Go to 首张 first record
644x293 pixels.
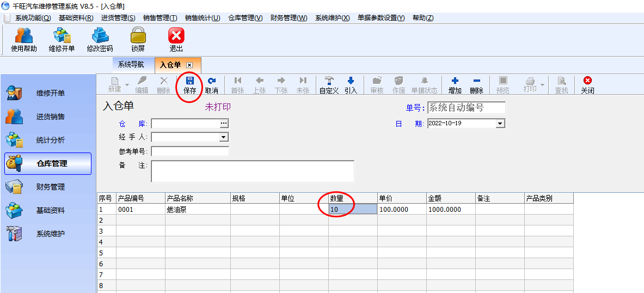(237, 86)
